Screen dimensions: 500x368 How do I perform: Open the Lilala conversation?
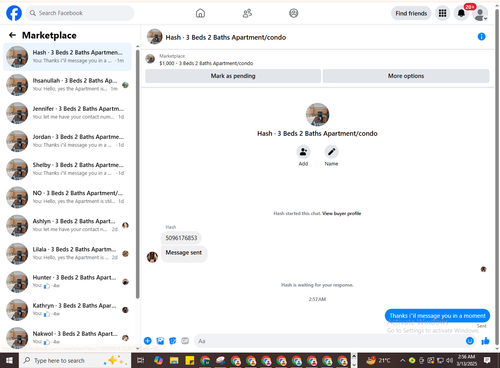click(x=67, y=253)
